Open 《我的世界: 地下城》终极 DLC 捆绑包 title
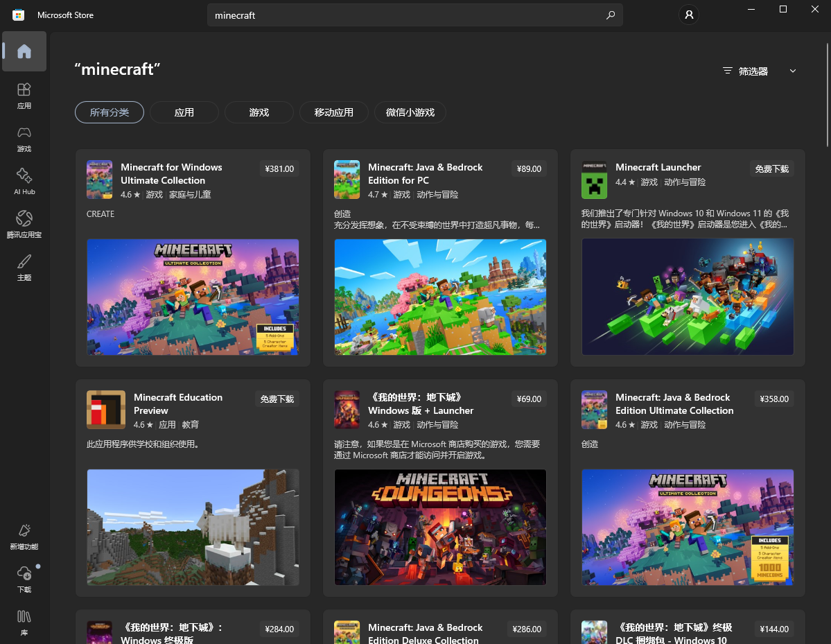Screen dimensions: 831x644 tap(674, 634)
